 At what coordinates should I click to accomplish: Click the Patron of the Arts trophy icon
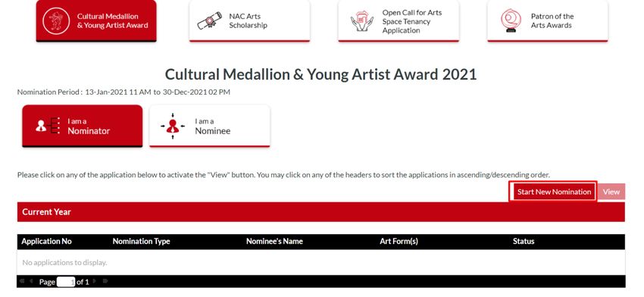[511, 21]
